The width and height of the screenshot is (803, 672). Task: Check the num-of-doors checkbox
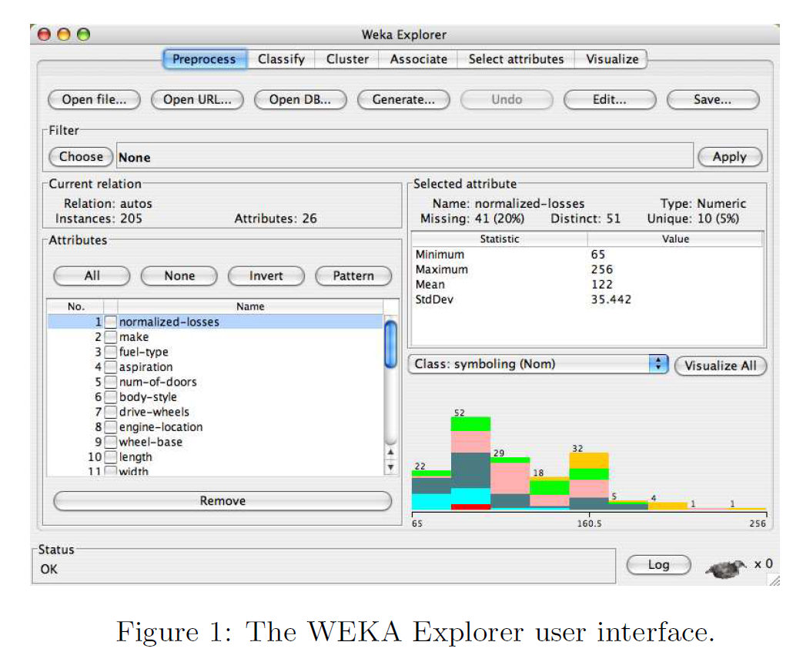pos(111,382)
